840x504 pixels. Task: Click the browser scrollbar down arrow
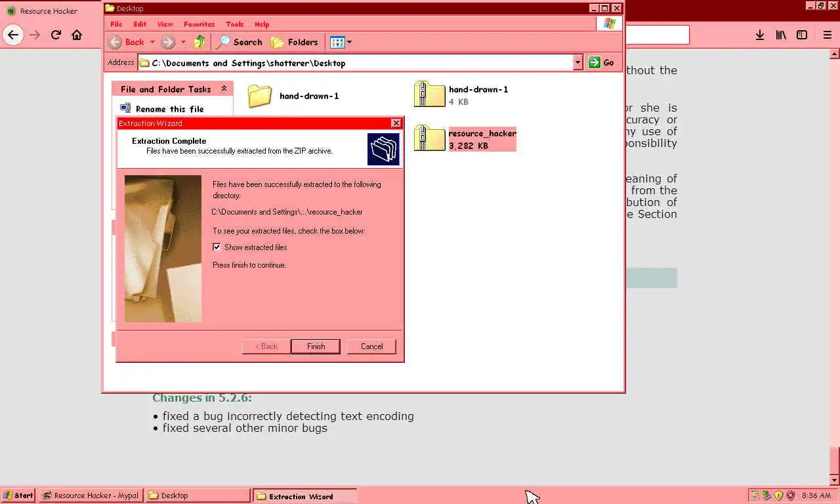point(835,480)
